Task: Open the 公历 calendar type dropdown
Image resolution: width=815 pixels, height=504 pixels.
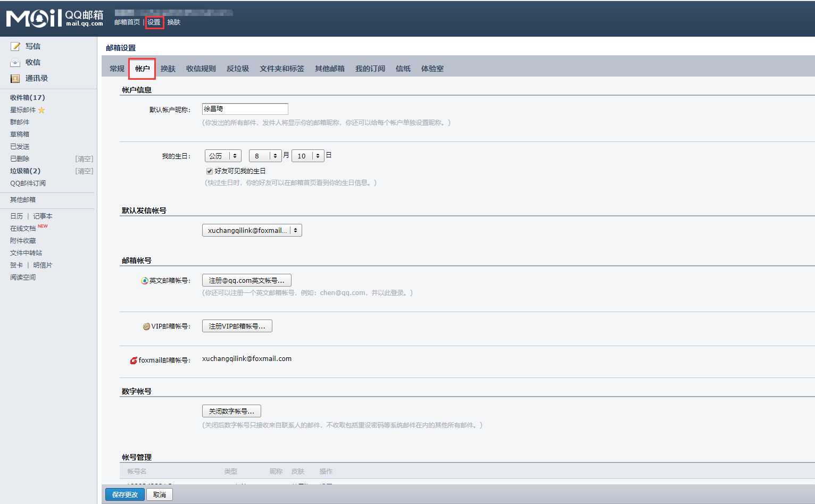Action: point(223,156)
